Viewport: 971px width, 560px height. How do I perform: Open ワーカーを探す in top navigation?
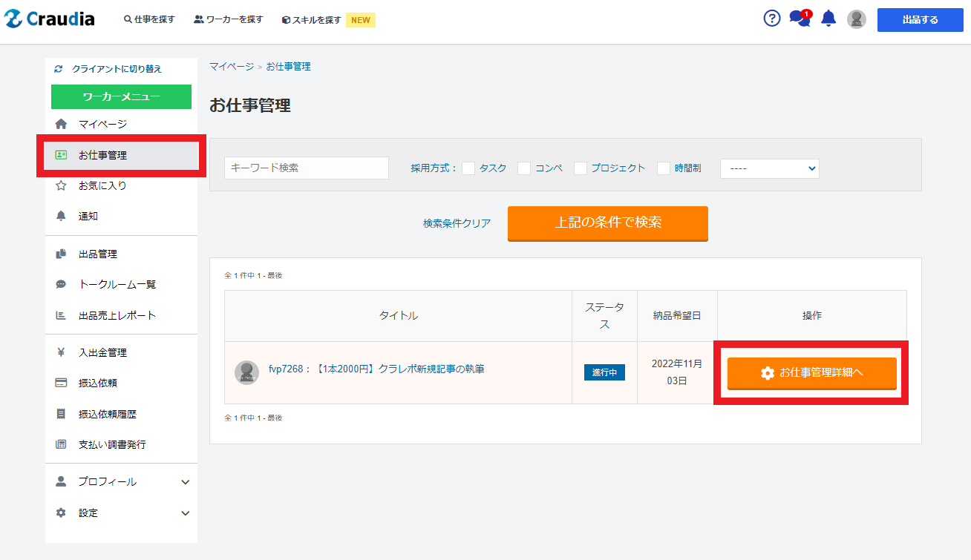click(229, 19)
